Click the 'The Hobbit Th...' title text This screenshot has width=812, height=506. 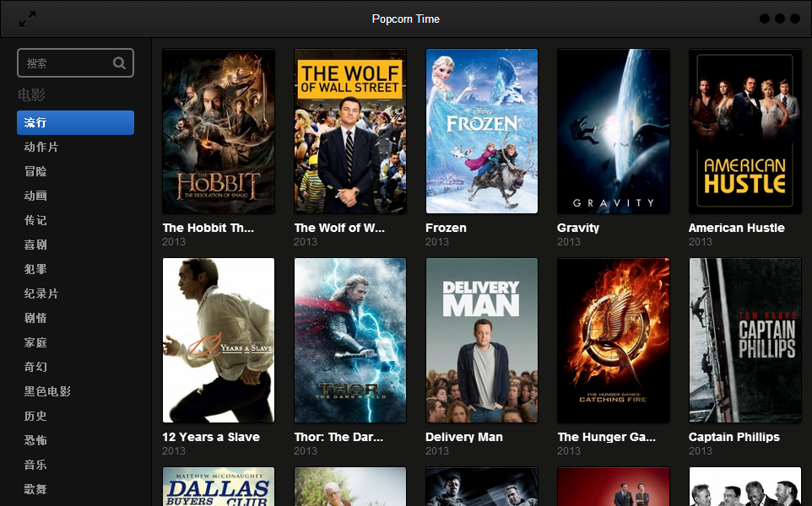click(x=208, y=228)
